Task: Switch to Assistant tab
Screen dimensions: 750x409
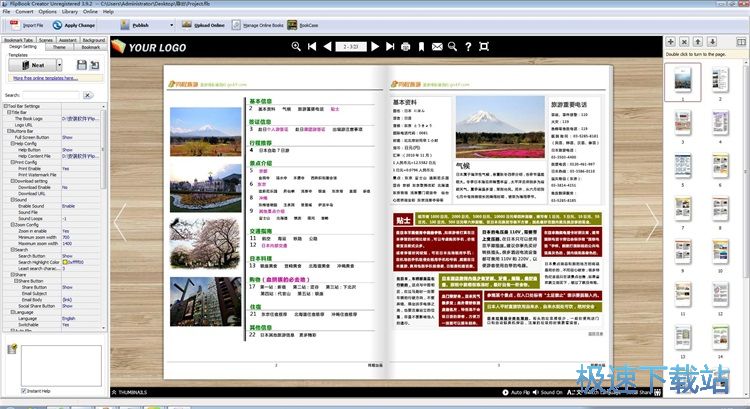Action: tap(67, 40)
